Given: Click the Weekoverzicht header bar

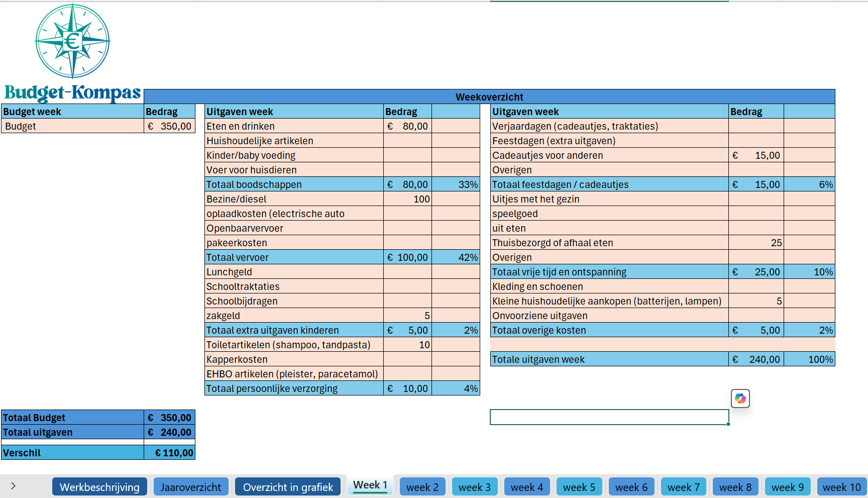Looking at the screenshot, I should [x=489, y=96].
